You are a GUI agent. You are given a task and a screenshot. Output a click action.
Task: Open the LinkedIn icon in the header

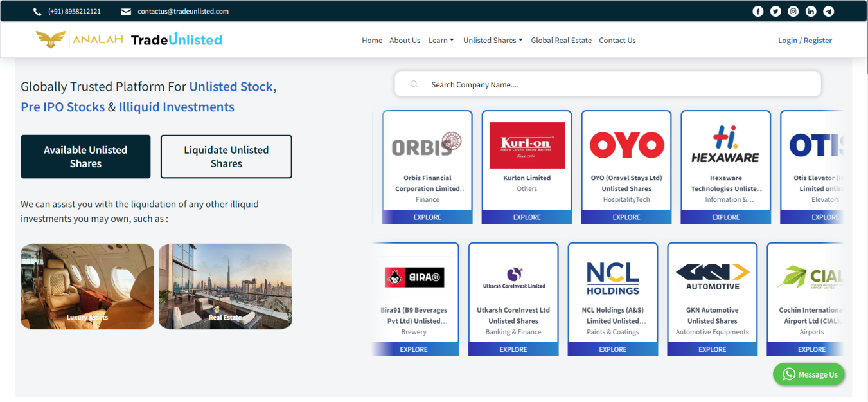pos(811,11)
